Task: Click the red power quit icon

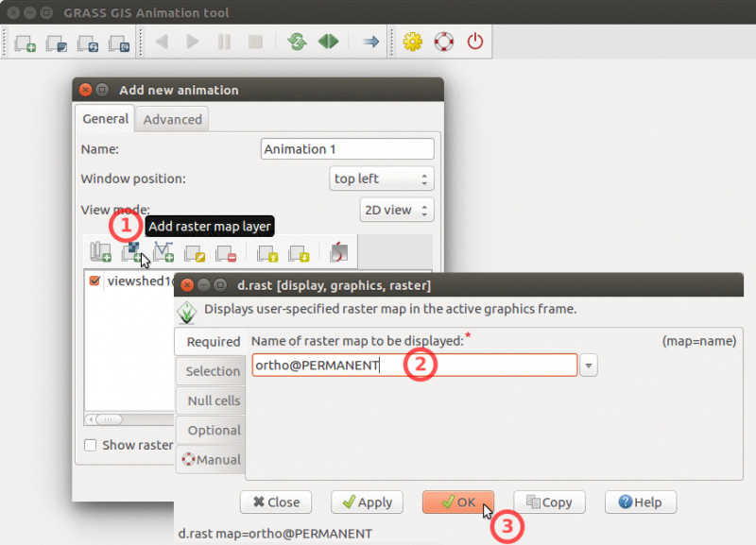Action: (x=475, y=43)
